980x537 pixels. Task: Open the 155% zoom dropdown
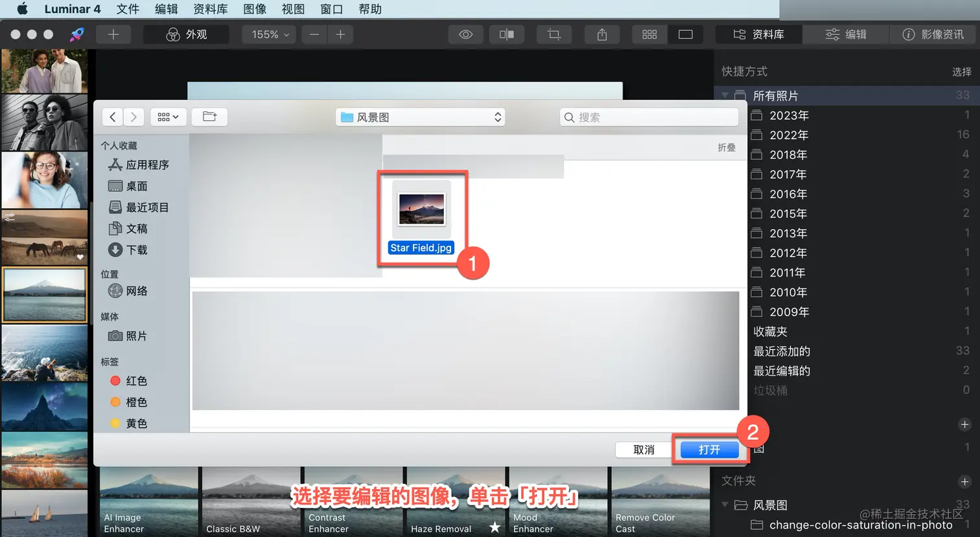[x=269, y=34]
